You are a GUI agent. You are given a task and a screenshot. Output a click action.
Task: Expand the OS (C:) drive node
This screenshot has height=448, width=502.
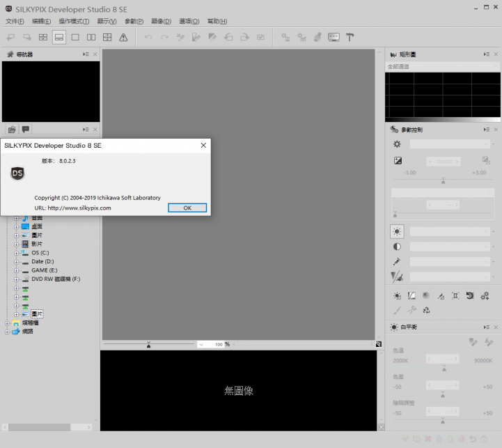(16, 253)
